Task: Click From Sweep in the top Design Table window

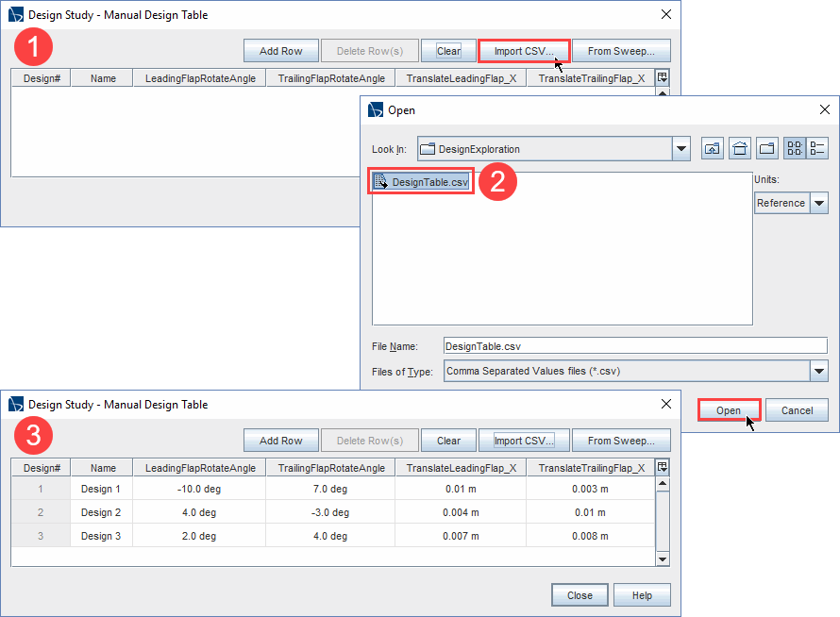Action: [621, 51]
